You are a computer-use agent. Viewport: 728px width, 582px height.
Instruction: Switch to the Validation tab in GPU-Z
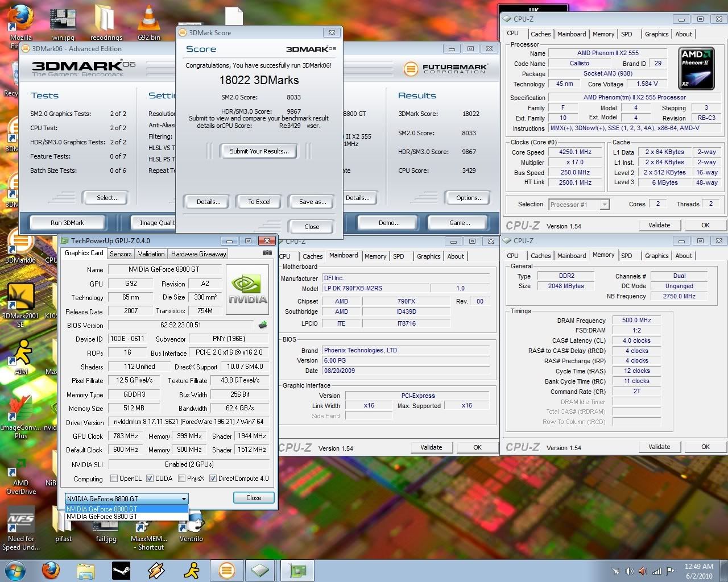click(151, 254)
